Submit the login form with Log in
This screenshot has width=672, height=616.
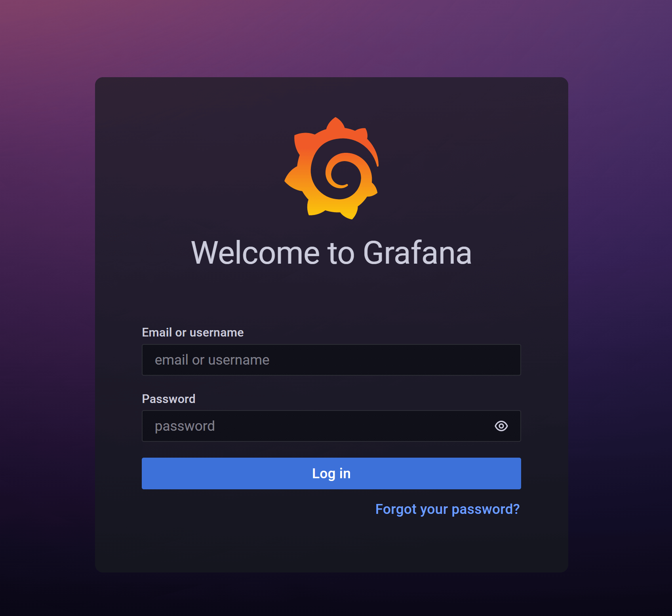331,473
